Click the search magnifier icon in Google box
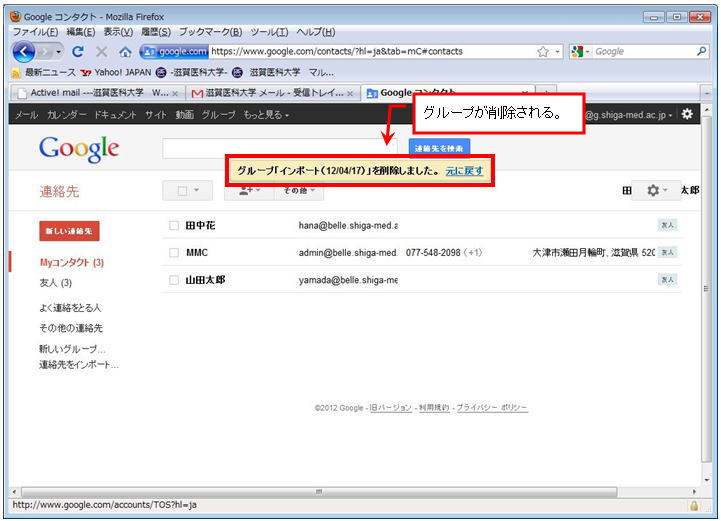The image size is (721, 521). point(701,52)
